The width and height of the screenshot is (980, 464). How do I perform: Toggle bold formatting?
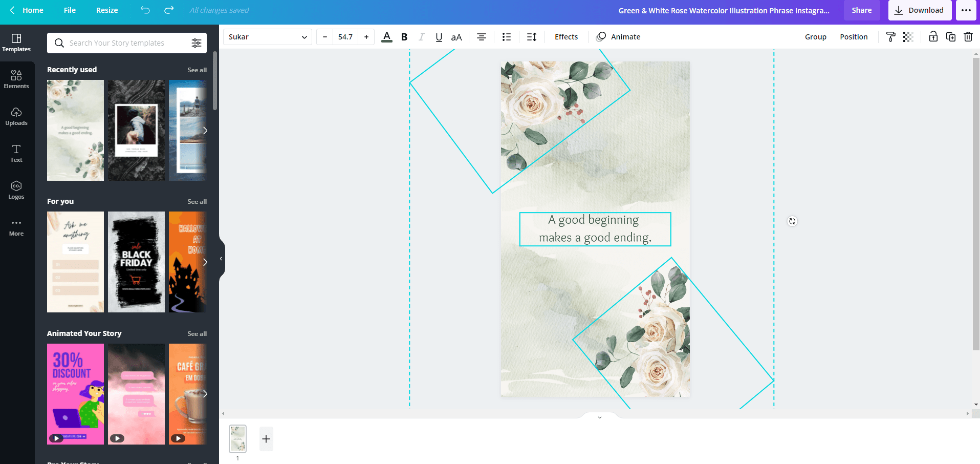pos(404,36)
